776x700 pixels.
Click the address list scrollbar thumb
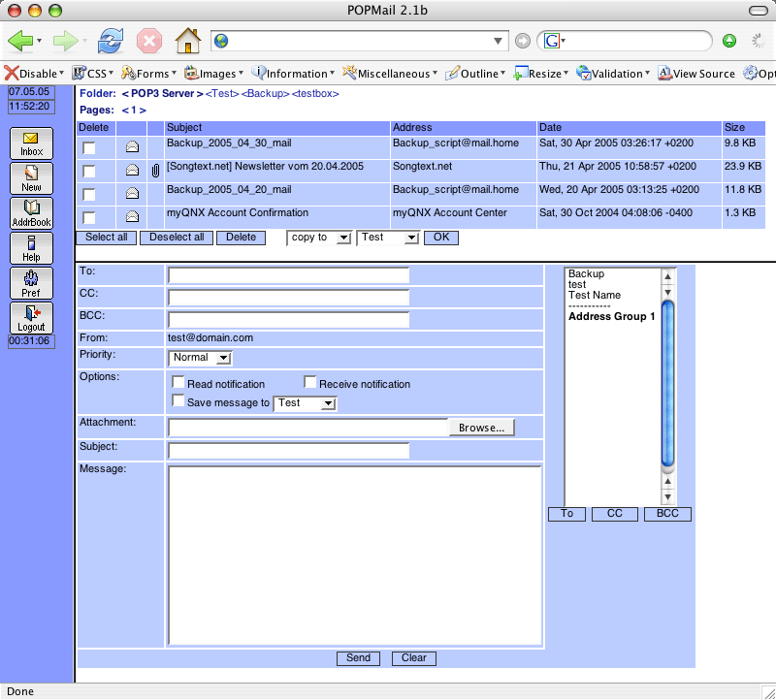(667, 383)
